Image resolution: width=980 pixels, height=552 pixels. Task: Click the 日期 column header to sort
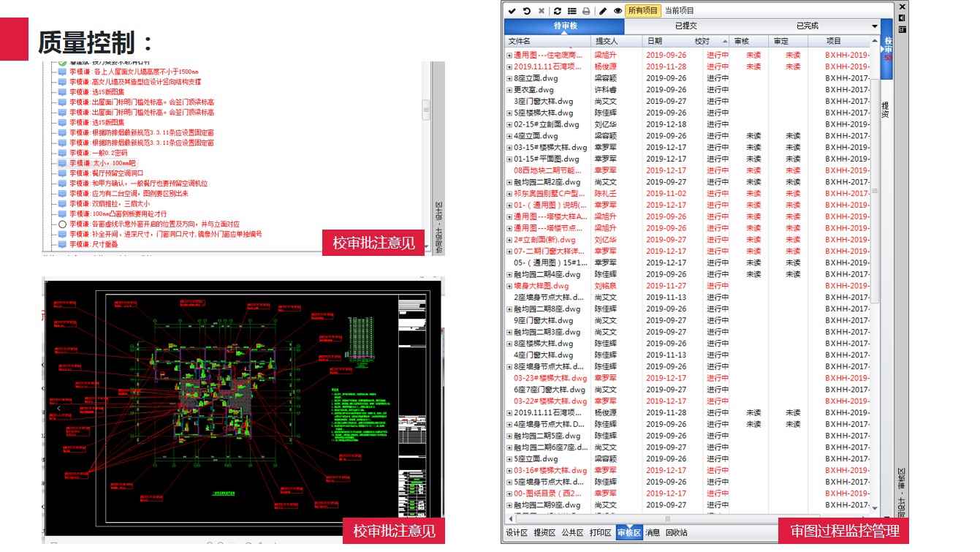tap(654, 41)
